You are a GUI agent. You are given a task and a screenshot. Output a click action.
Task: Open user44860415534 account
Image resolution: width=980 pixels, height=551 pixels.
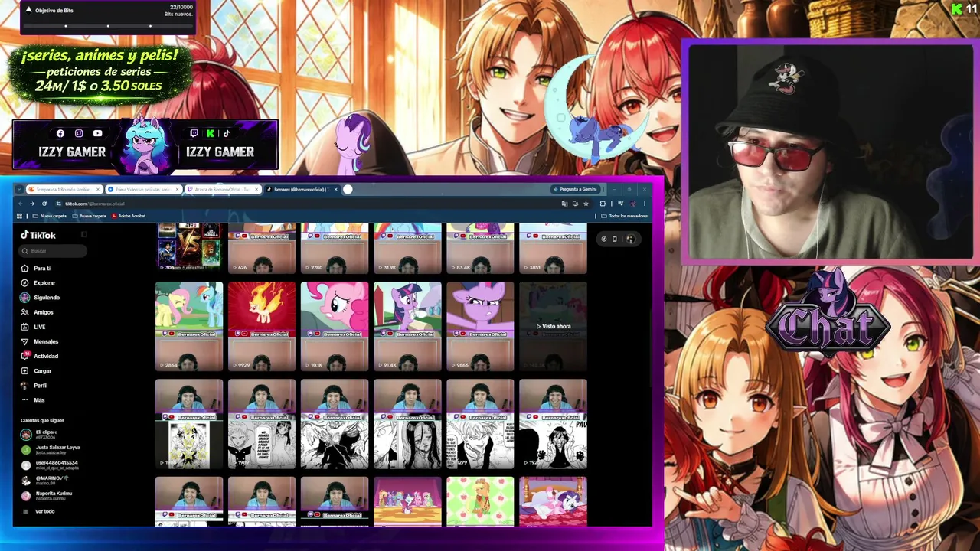tap(50, 465)
